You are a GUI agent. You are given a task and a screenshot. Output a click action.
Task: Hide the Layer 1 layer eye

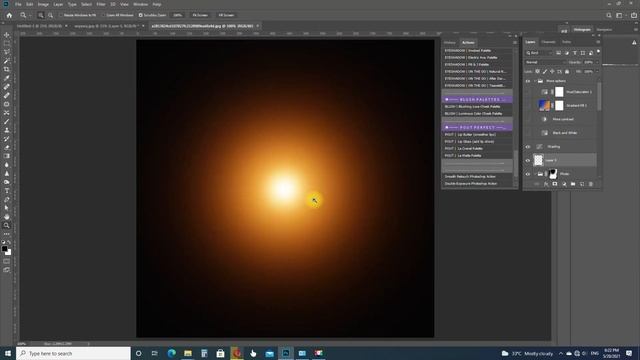[528, 160]
